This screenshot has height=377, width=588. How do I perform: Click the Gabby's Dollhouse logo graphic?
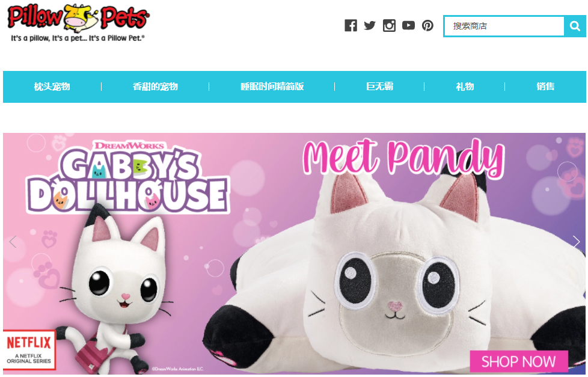127,177
